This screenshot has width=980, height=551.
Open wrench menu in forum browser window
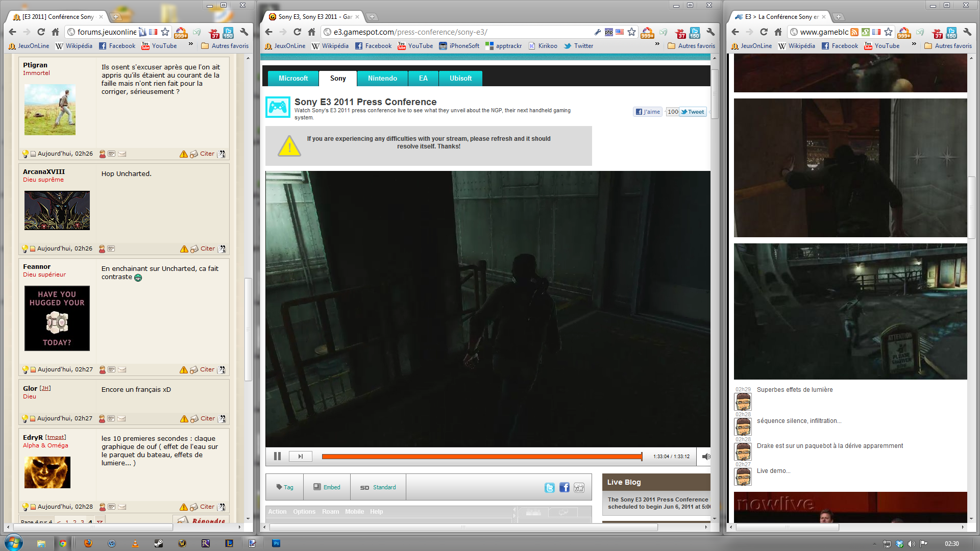click(244, 32)
